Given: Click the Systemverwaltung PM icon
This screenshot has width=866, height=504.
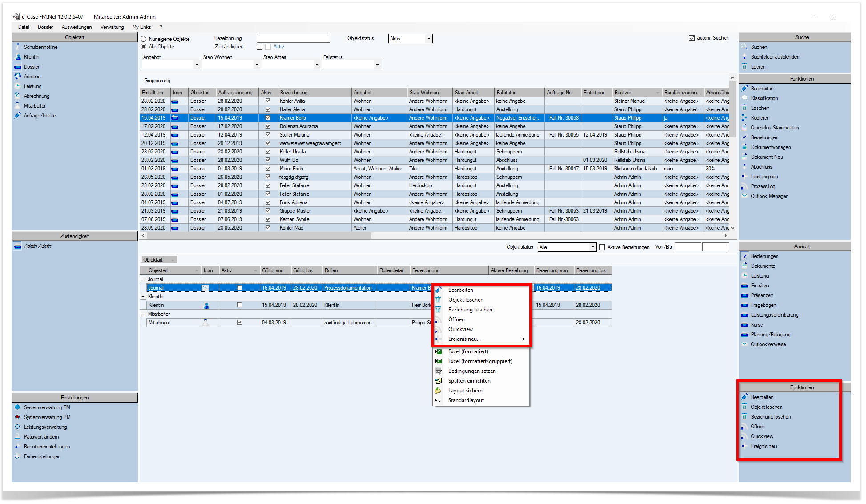Looking at the screenshot, I should [x=18, y=417].
